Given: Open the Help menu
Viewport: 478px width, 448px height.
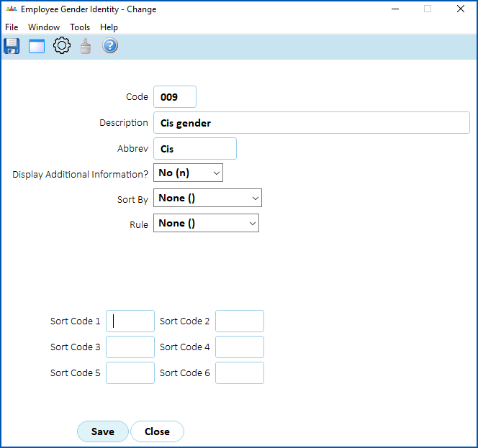Looking at the screenshot, I should click(109, 27).
